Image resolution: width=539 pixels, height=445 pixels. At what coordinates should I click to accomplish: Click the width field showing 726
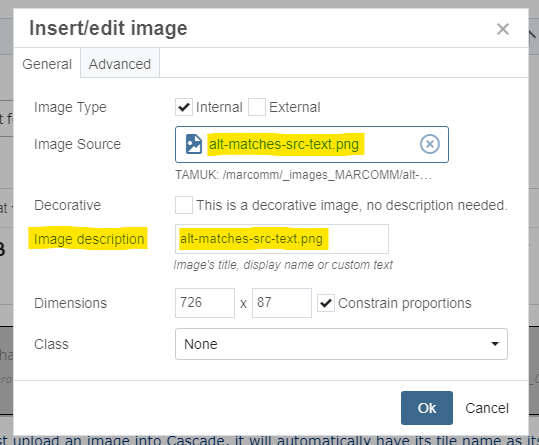coord(205,303)
